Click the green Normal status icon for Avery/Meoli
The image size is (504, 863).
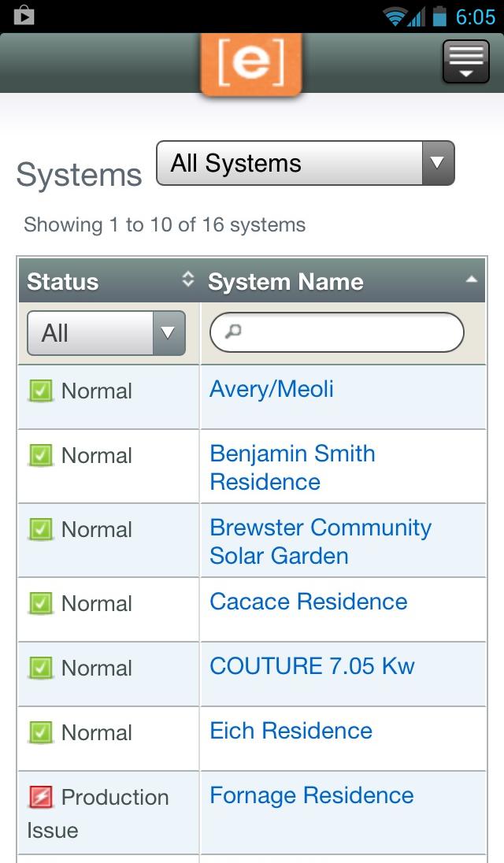[x=40, y=391]
